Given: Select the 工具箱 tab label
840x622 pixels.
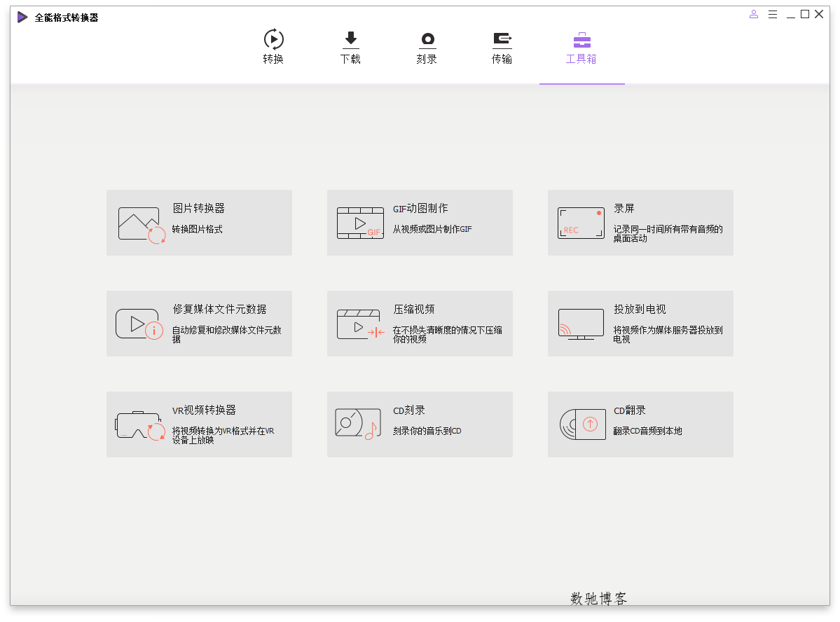Looking at the screenshot, I should click(581, 59).
